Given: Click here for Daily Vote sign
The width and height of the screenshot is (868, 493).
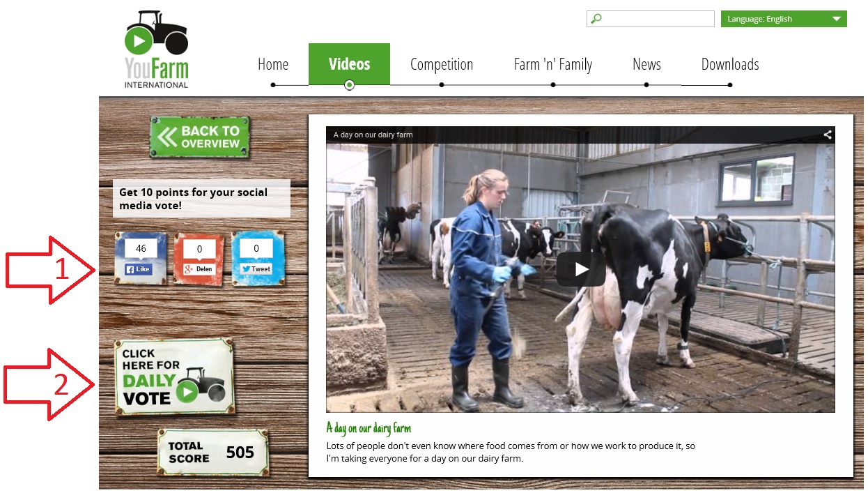Looking at the screenshot, I should click(174, 376).
